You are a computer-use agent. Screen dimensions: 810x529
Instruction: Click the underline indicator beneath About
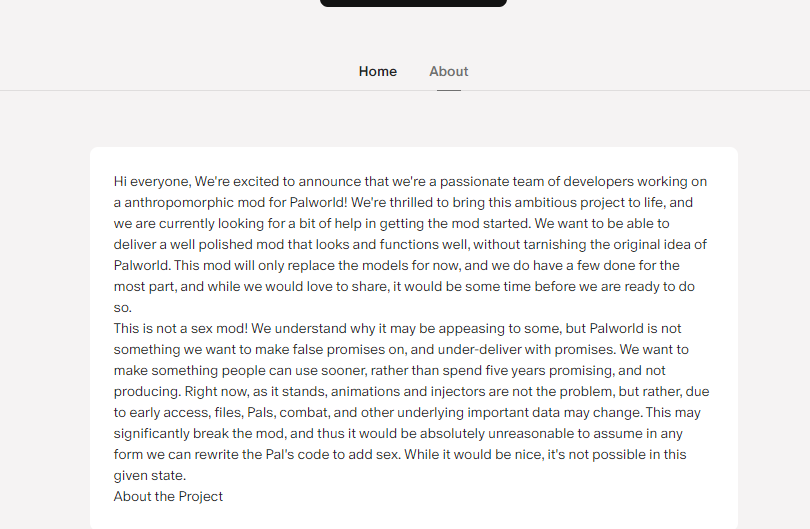(449, 90)
